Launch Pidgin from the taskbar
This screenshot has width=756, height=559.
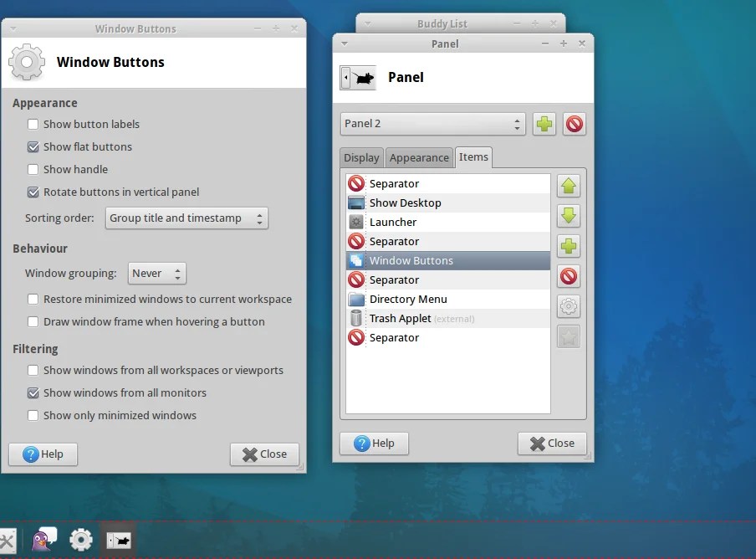click(43, 540)
